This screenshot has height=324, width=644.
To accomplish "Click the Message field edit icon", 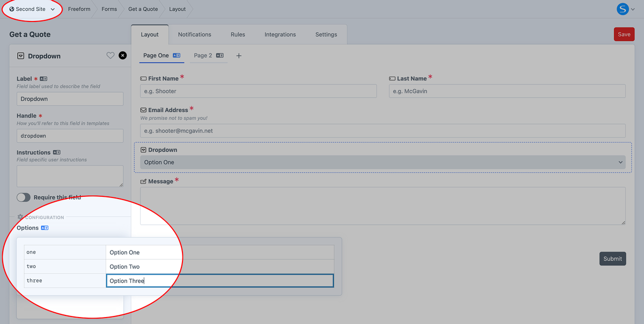I will tap(143, 181).
